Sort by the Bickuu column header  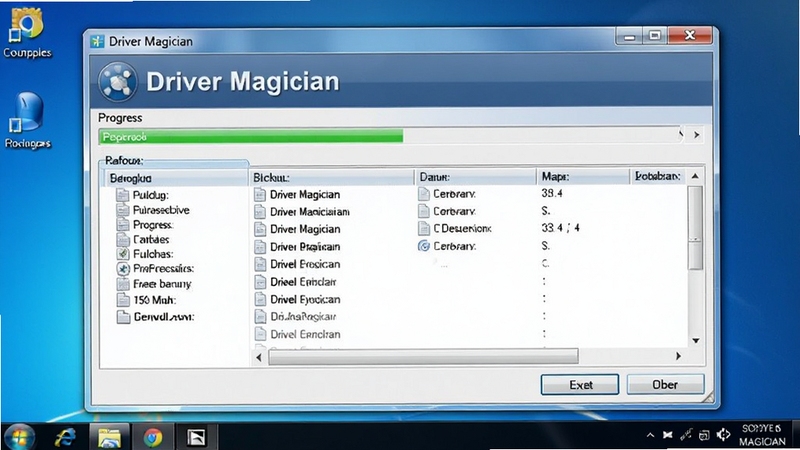pos(332,178)
